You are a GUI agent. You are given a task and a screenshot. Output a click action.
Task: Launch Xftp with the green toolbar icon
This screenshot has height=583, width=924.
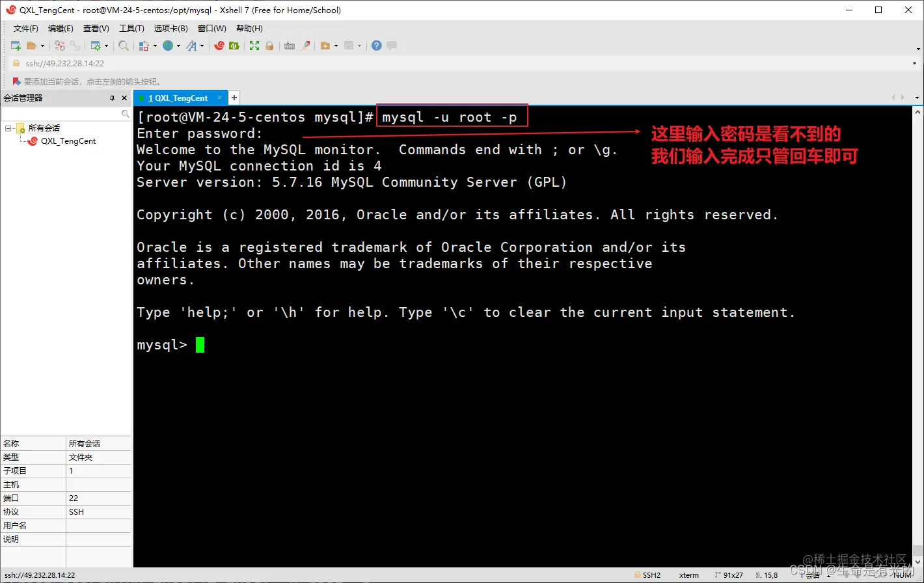tap(234, 46)
